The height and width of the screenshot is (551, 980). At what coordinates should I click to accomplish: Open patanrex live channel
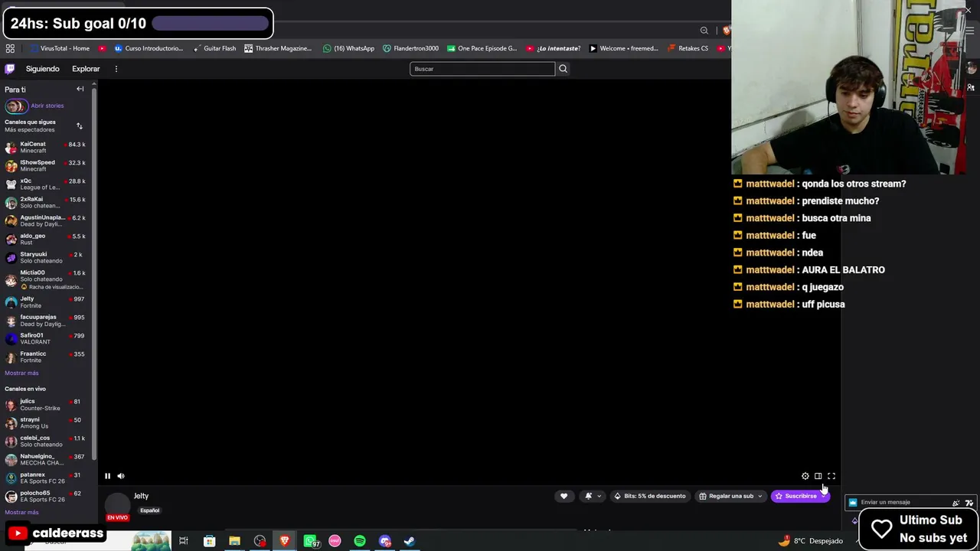[x=46, y=478]
